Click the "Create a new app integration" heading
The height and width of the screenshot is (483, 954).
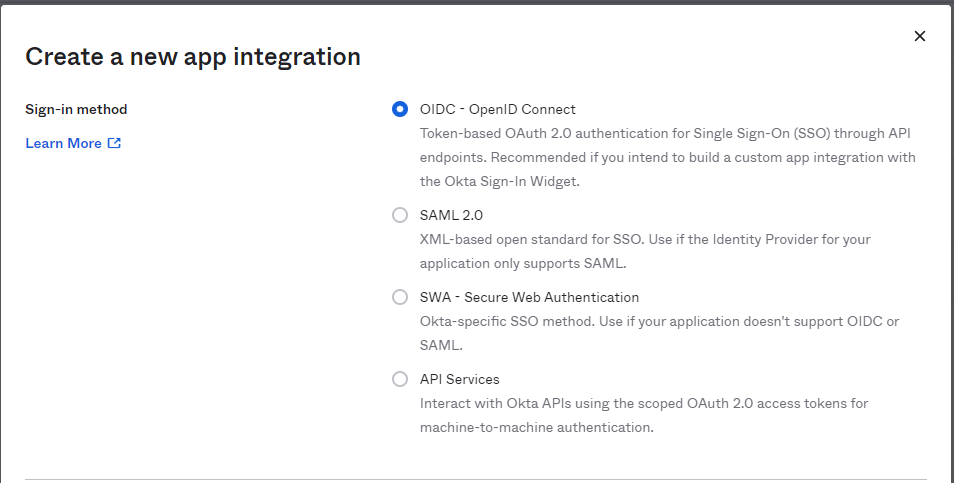pyautogui.click(x=192, y=56)
